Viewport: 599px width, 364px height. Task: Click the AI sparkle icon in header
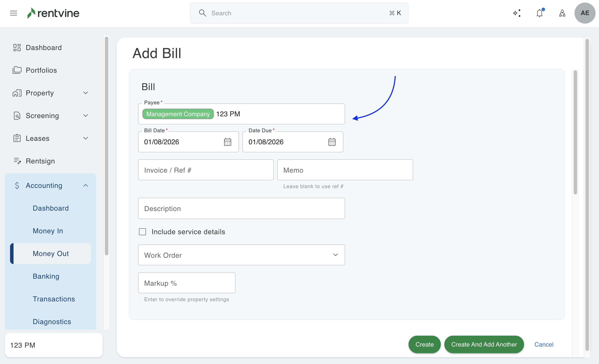517,13
